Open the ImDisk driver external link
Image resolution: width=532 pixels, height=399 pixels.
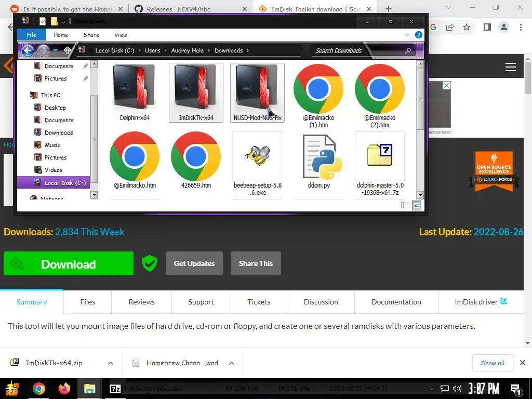[x=481, y=302]
